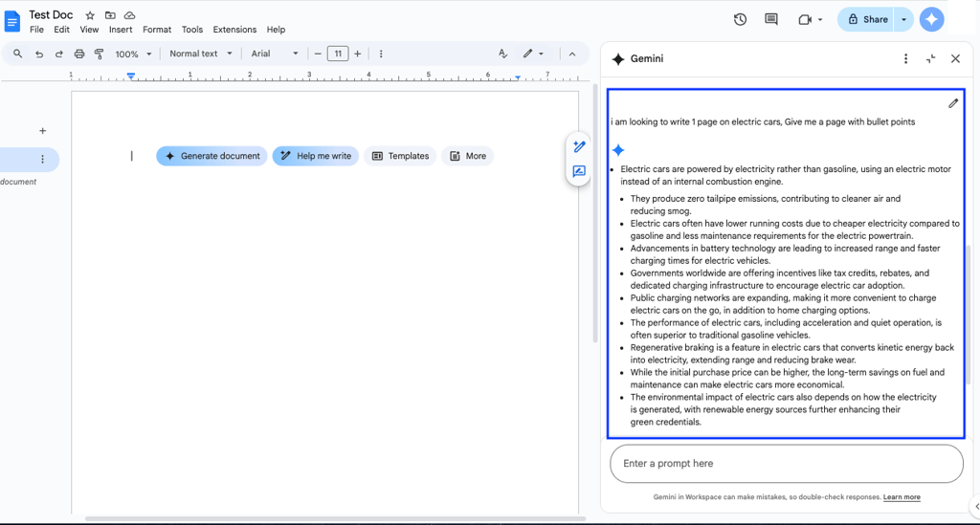Select the paint format tool
This screenshot has height=525, width=980.
point(99,54)
